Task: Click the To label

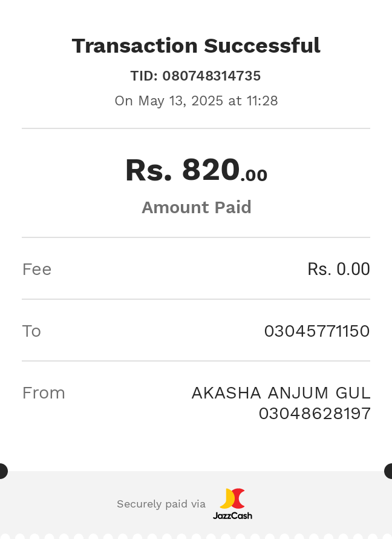Action: pyautogui.click(x=31, y=331)
